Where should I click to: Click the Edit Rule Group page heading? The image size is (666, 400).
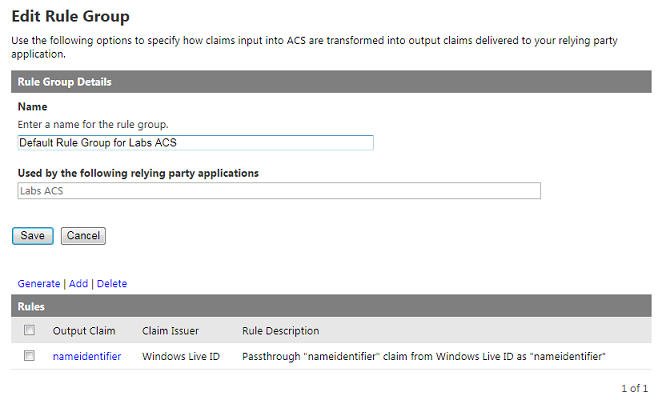tap(71, 16)
